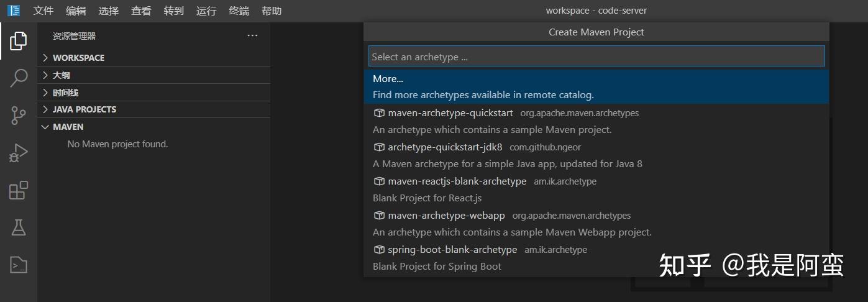
Task: Click 'No Maven project found.' message
Action: 117,144
